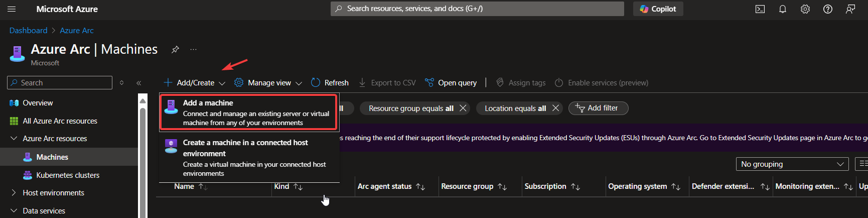
Task: Click the feedback person icon
Action: pyautogui.click(x=850, y=9)
